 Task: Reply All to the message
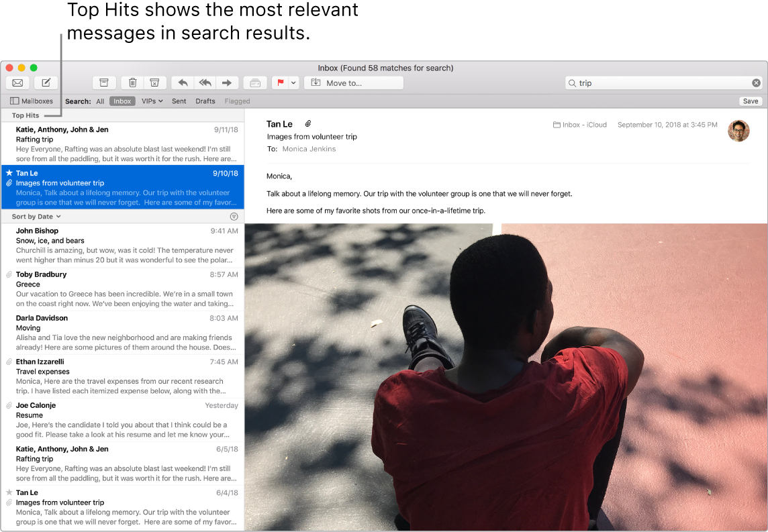(x=205, y=83)
